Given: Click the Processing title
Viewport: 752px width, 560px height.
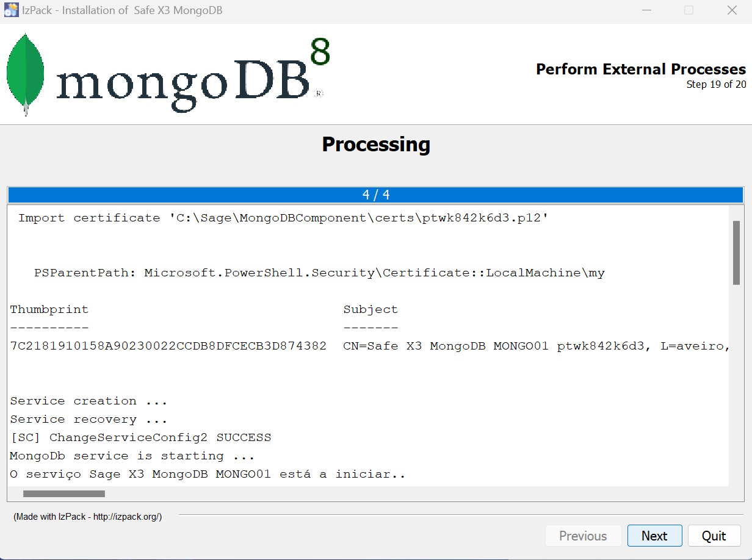Looking at the screenshot, I should 376,145.
